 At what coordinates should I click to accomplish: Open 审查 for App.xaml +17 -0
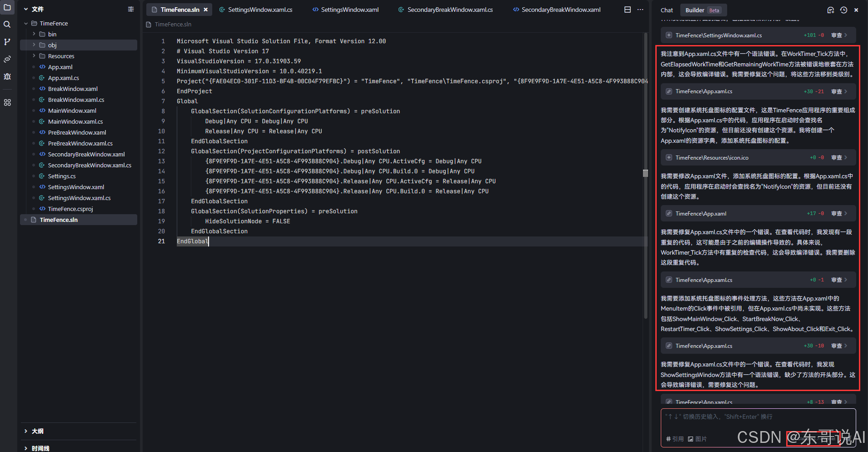(839, 213)
